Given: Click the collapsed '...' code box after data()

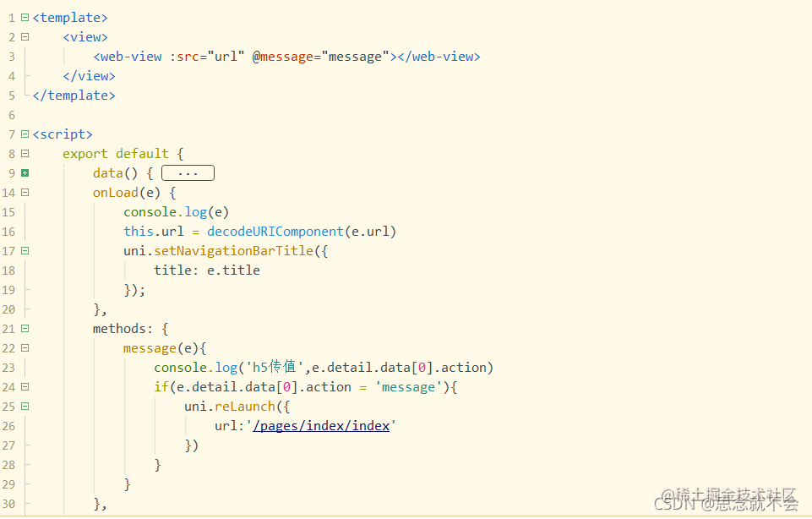Looking at the screenshot, I should (x=187, y=172).
